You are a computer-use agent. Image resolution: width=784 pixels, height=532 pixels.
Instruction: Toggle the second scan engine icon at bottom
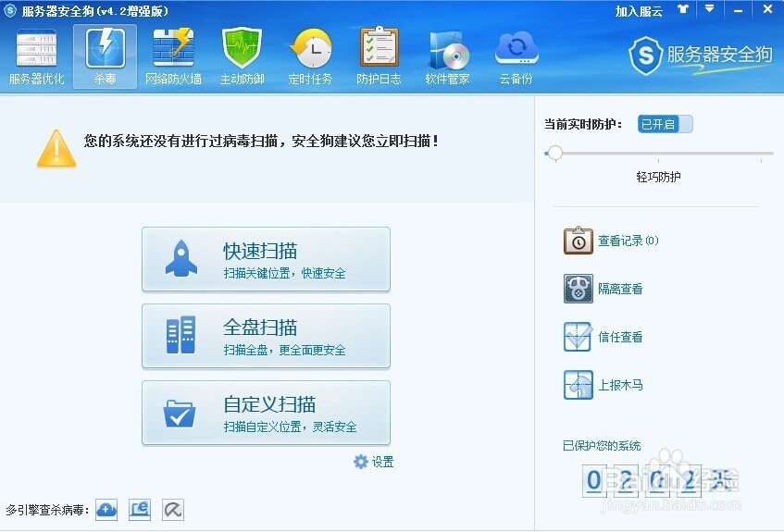140,510
